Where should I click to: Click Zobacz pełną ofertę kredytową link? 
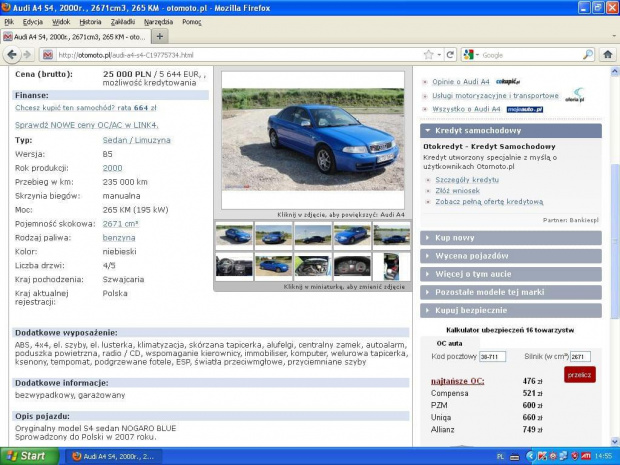click(489, 202)
